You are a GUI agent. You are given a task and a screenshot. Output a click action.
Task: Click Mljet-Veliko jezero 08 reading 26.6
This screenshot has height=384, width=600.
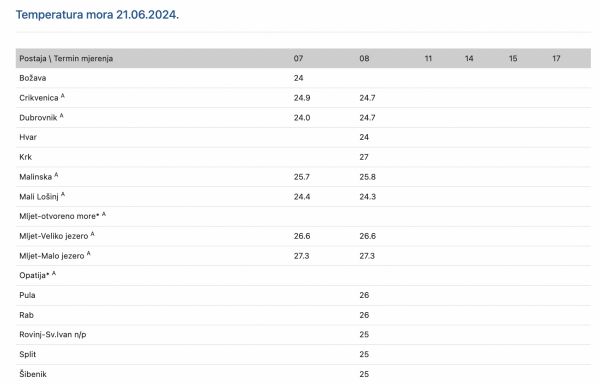point(367,236)
